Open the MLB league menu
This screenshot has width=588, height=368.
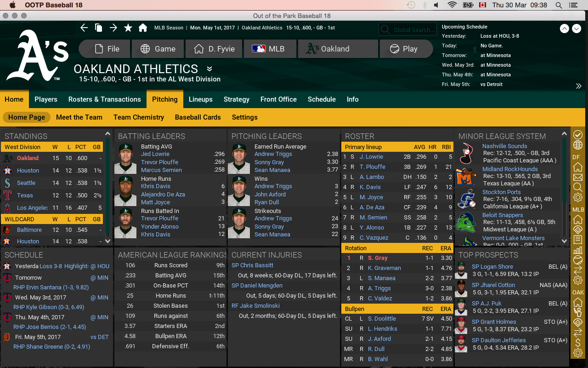coord(271,49)
